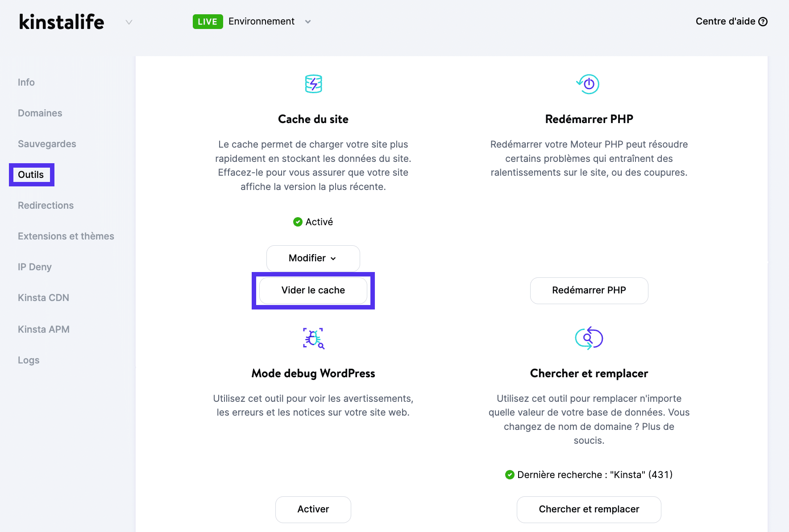This screenshot has width=789, height=532.
Task: Open help via the Centre d'aide question icon
Action: click(764, 21)
